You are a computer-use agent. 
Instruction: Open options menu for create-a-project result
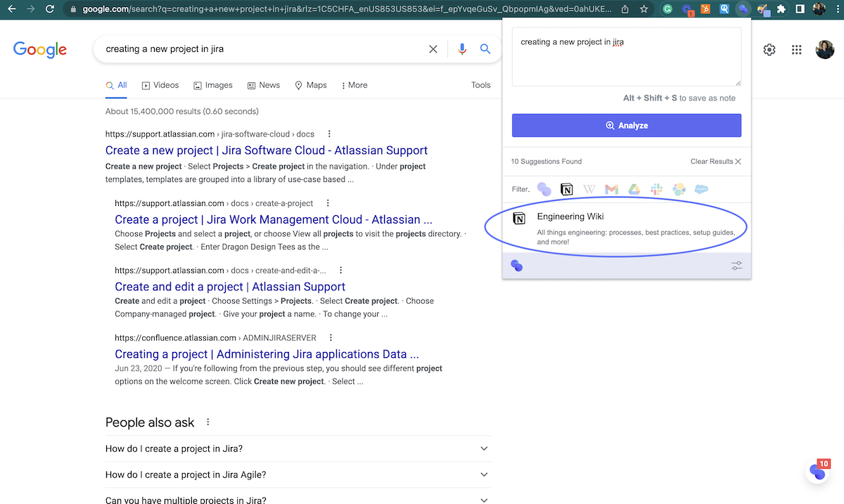pyautogui.click(x=328, y=202)
